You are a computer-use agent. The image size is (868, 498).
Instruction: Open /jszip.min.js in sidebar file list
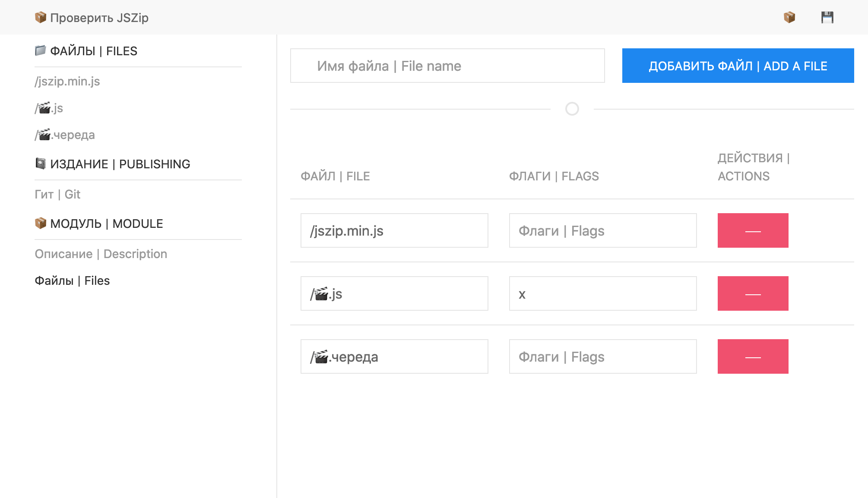point(67,81)
